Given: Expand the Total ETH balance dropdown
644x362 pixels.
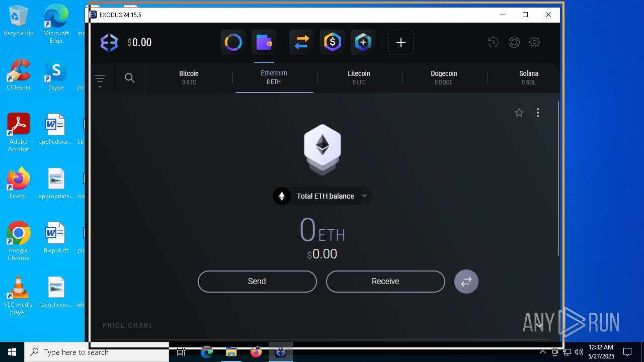Looking at the screenshot, I should 323,196.
